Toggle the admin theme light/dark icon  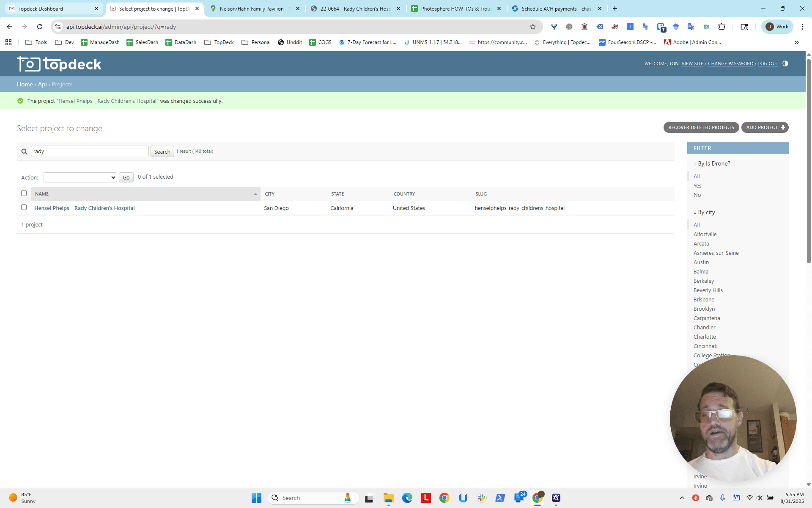tap(785, 63)
